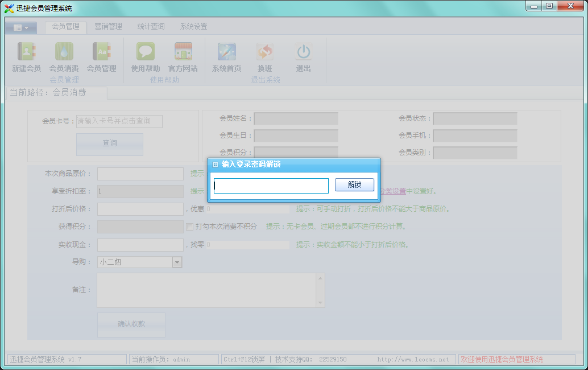Click the 退出 power icon
The height and width of the screenshot is (370, 588).
coord(303,51)
